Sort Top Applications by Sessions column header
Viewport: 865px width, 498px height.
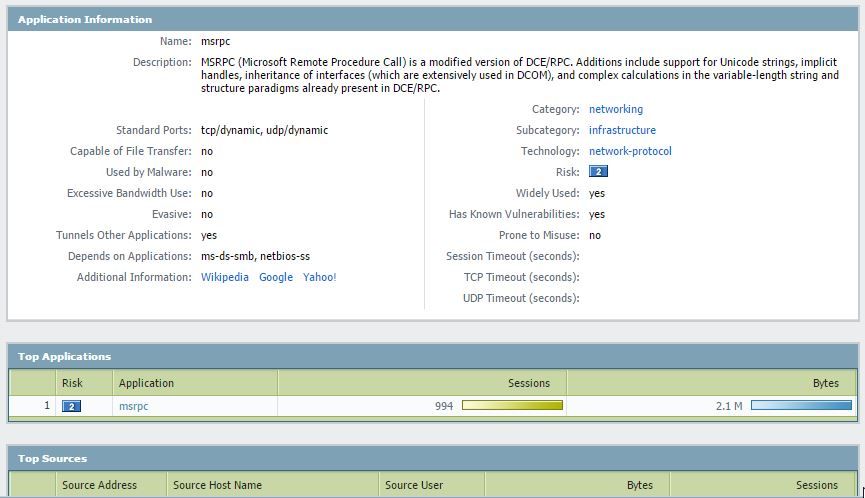(422, 383)
